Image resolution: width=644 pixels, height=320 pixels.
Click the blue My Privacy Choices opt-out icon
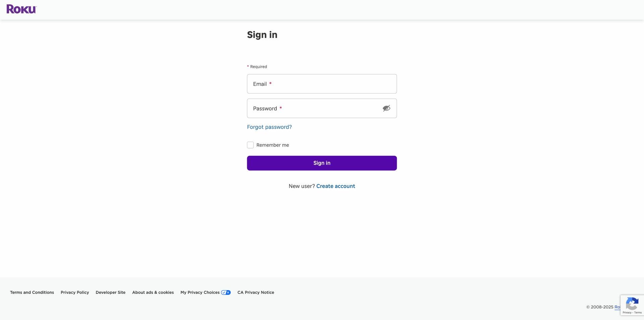coord(226,292)
